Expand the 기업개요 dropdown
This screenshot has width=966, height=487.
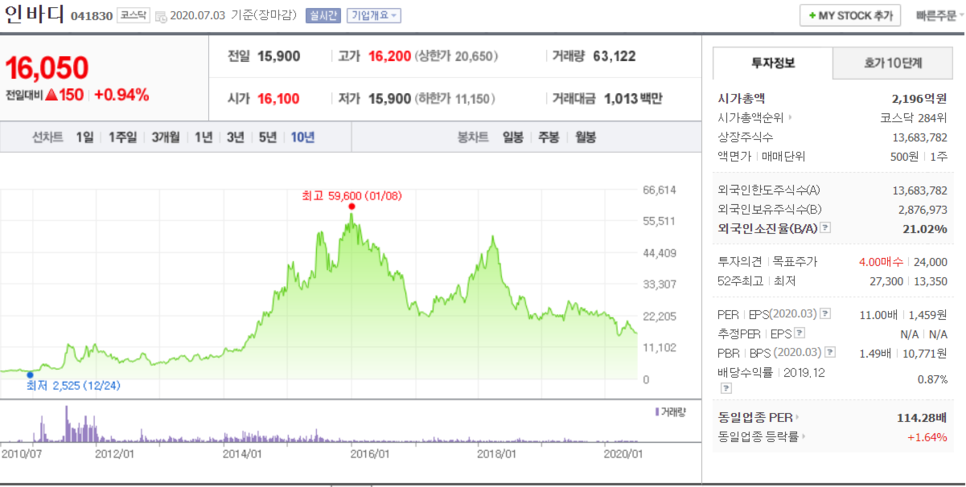374,15
